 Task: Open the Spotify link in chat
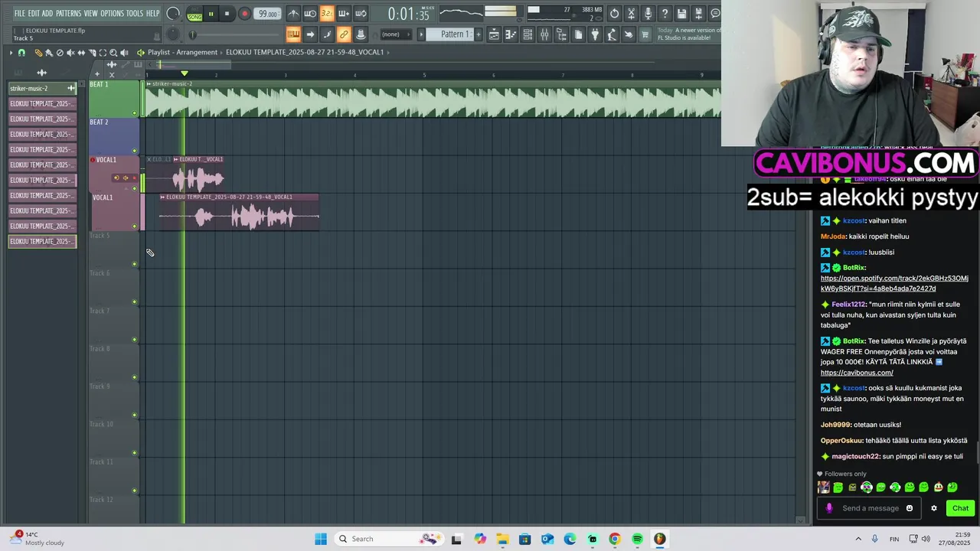[x=894, y=283]
